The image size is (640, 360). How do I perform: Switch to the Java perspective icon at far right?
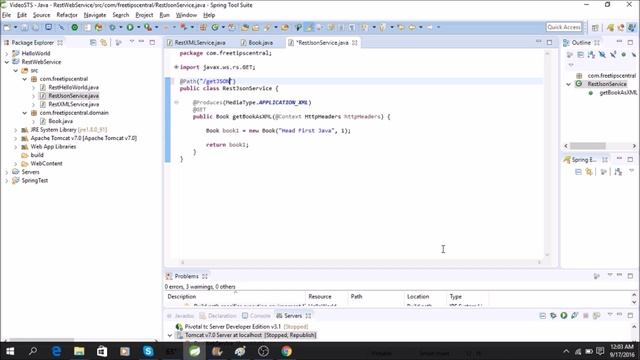(632, 27)
